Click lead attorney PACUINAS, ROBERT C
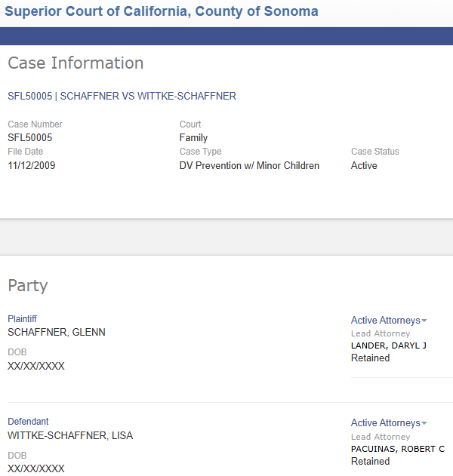The width and height of the screenshot is (453, 476). (x=398, y=449)
